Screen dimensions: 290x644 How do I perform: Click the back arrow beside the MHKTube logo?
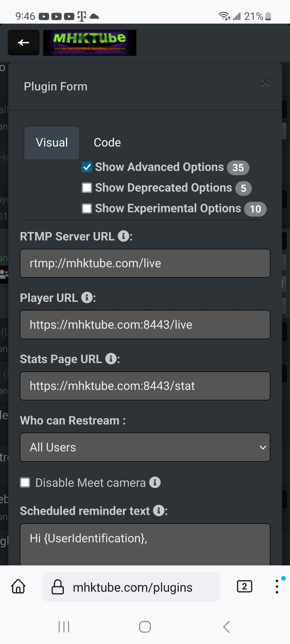(23, 42)
